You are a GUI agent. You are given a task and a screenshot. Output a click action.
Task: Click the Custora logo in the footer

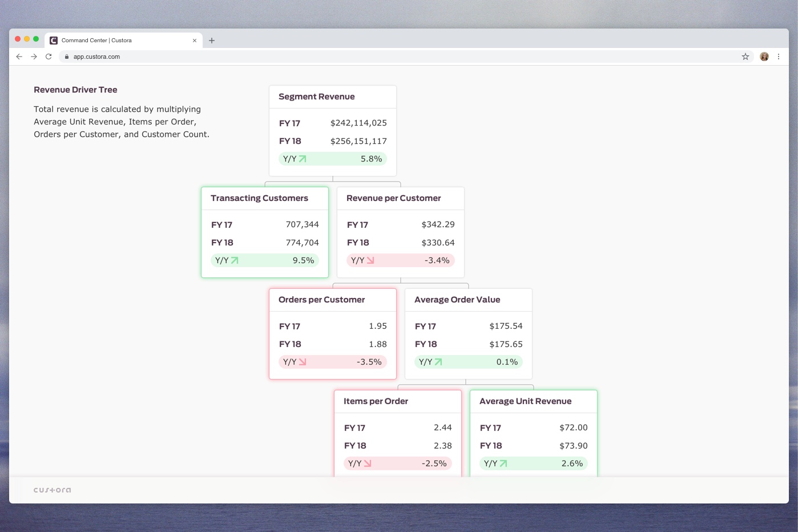pos(53,490)
